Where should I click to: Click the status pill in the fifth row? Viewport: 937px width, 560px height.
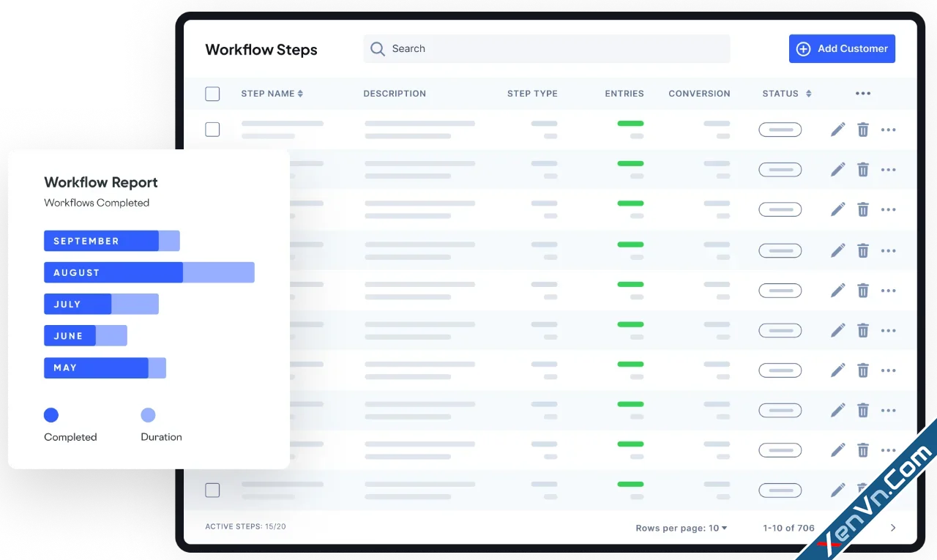point(780,291)
